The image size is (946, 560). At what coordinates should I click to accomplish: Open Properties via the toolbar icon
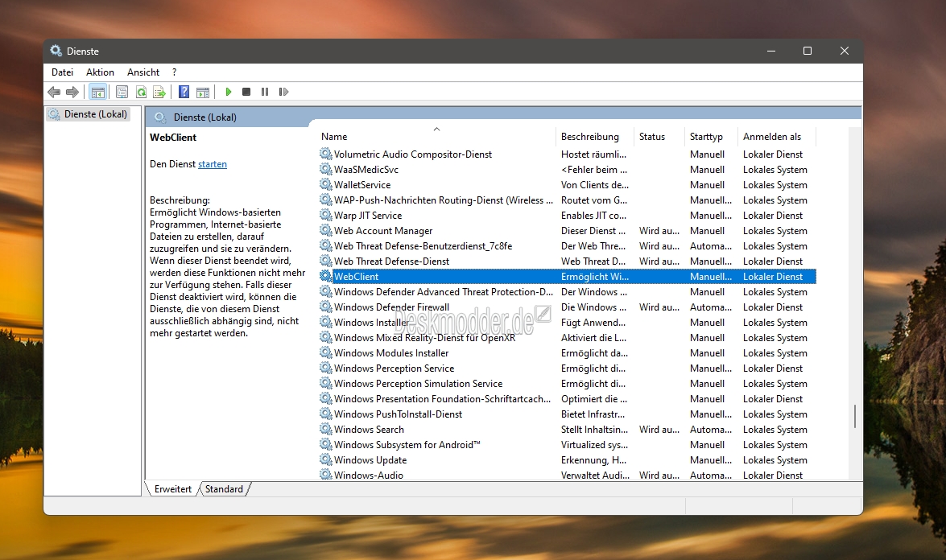[122, 93]
